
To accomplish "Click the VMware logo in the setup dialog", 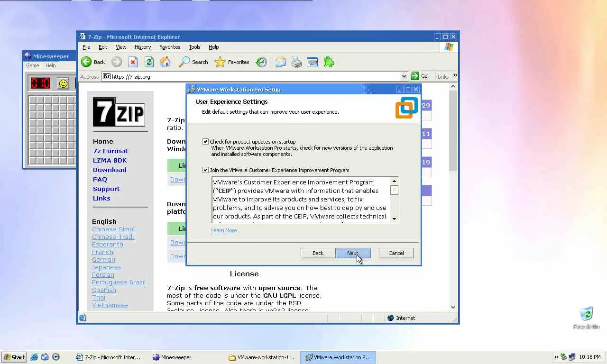I will click(x=406, y=108).
